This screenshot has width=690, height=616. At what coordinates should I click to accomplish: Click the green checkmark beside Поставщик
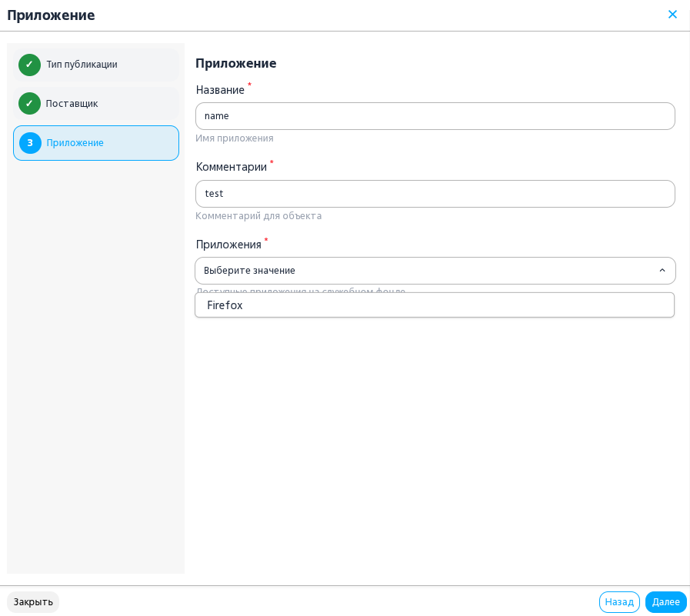pyautogui.click(x=29, y=103)
